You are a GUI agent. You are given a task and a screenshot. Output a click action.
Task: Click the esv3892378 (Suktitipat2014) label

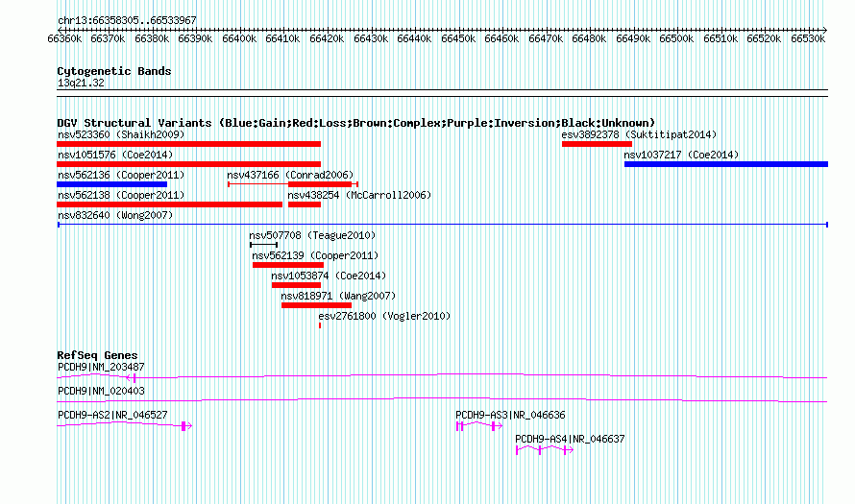[639, 134]
